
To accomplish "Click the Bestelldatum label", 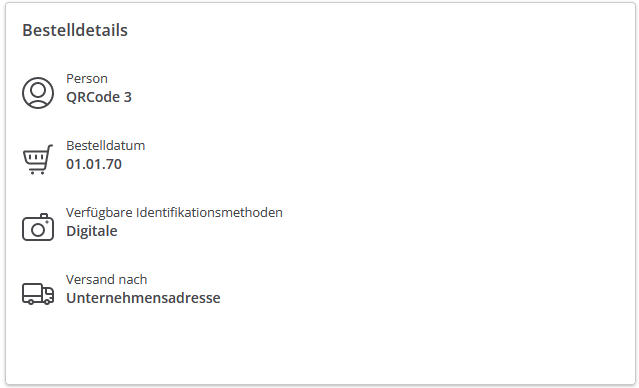I will [106, 146].
